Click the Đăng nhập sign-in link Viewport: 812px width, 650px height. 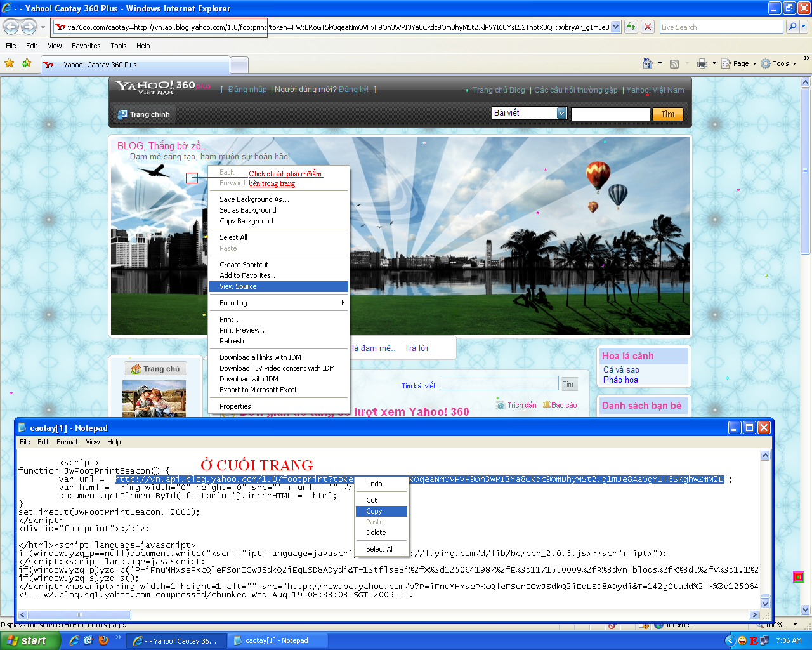pos(247,90)
